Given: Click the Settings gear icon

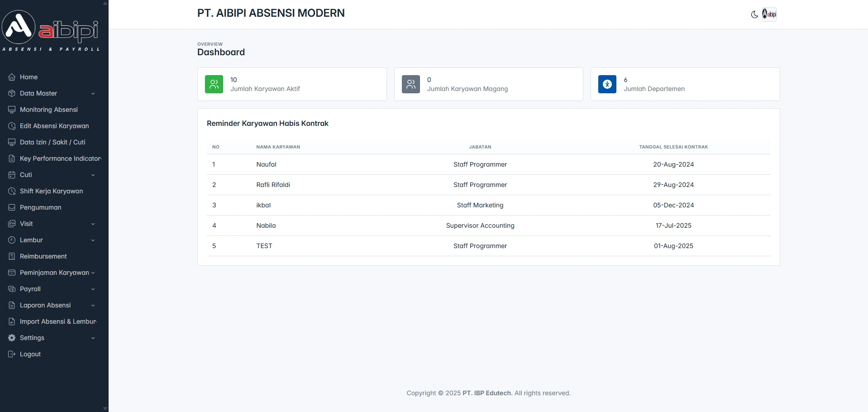Looking at the screenshot, I should click(12, 338).
